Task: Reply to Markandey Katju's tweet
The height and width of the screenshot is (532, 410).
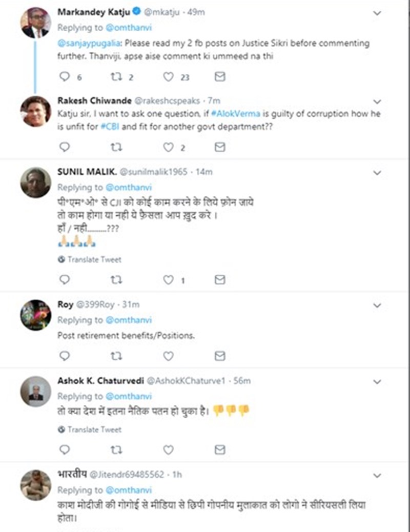Action: (65, 77)
